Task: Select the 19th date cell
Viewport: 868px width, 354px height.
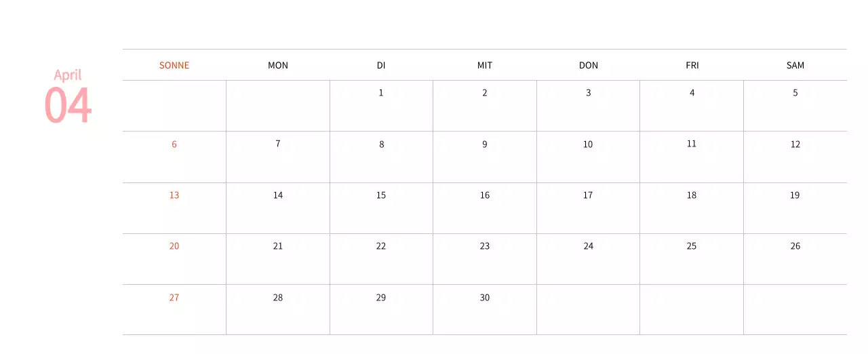Action: click(795, 195)
